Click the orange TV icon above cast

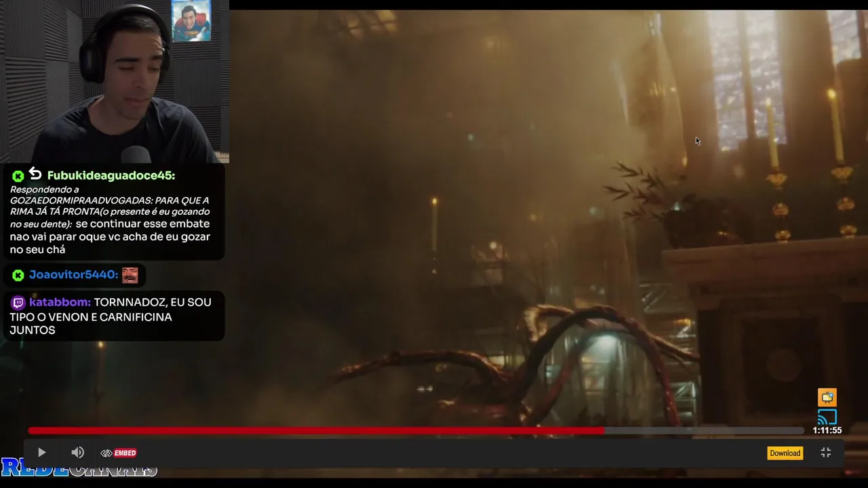tap(827, 397)
